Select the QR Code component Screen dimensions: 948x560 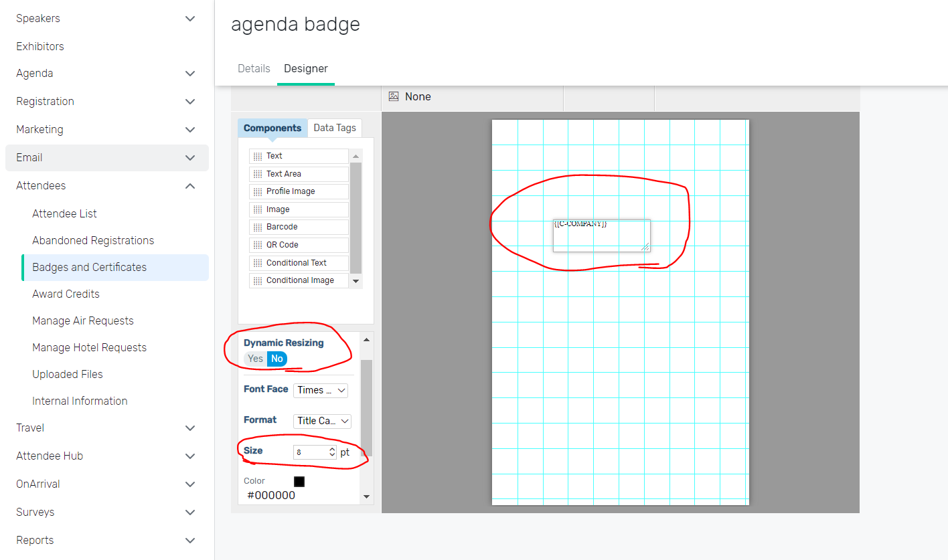pos(299,245)
